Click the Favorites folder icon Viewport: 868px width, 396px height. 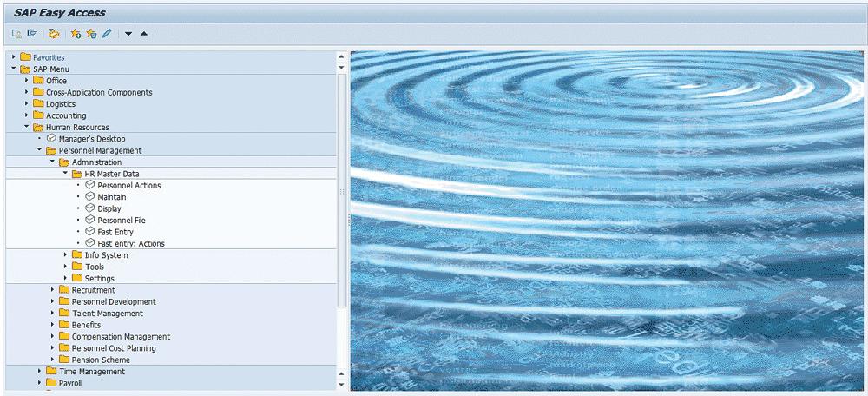(x=25, y=57)
